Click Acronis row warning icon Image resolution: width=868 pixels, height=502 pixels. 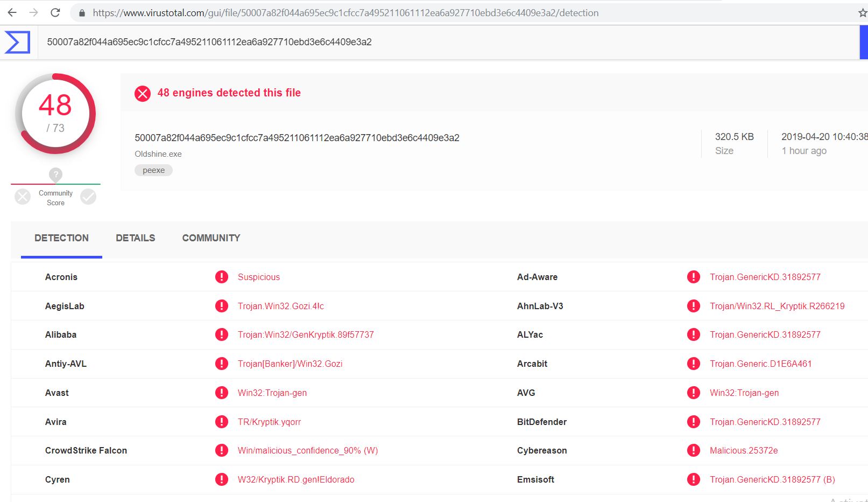(222, 277)
